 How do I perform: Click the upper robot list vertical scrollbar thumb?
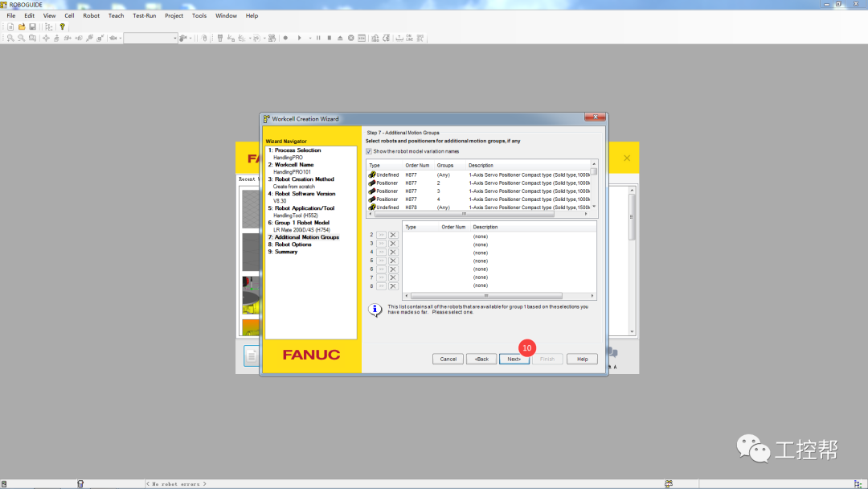coord(594,171)
